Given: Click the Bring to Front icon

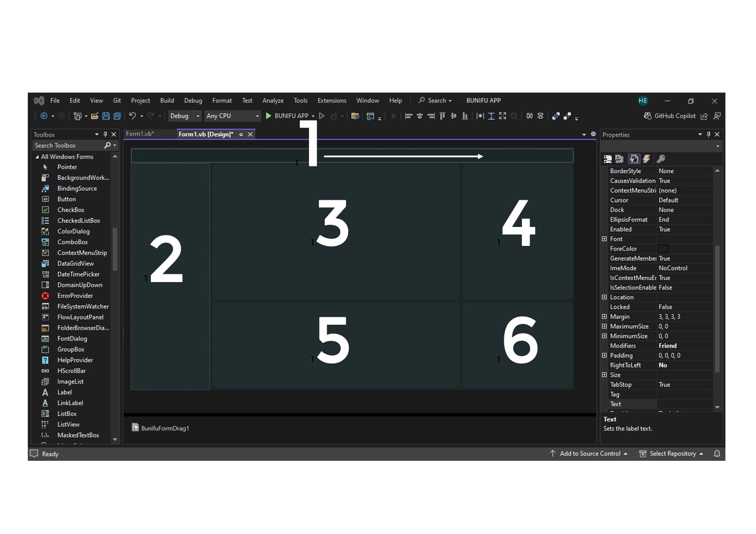Looking at the screenshot, I should [x=556, y=116].
